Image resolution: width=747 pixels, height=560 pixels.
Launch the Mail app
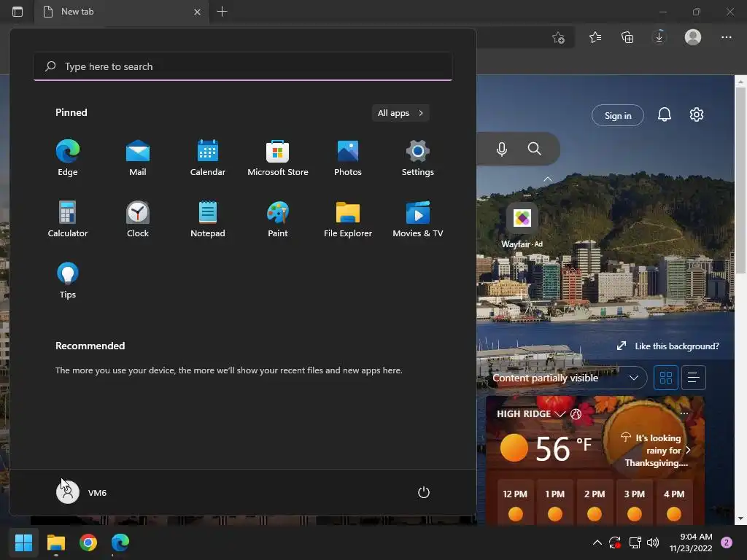[138, 158]
